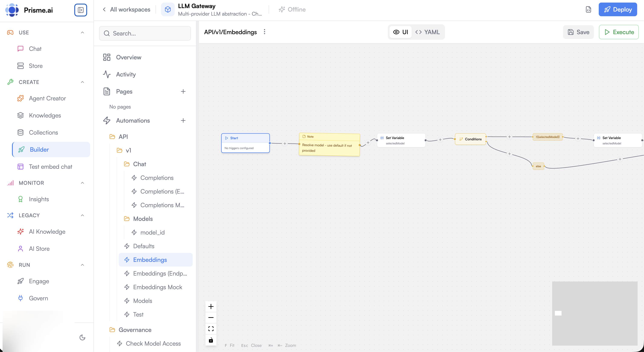Collapse the v1 folder
Image resolution: width=644 pixels, height=352 pixels.
coord(124,150)
